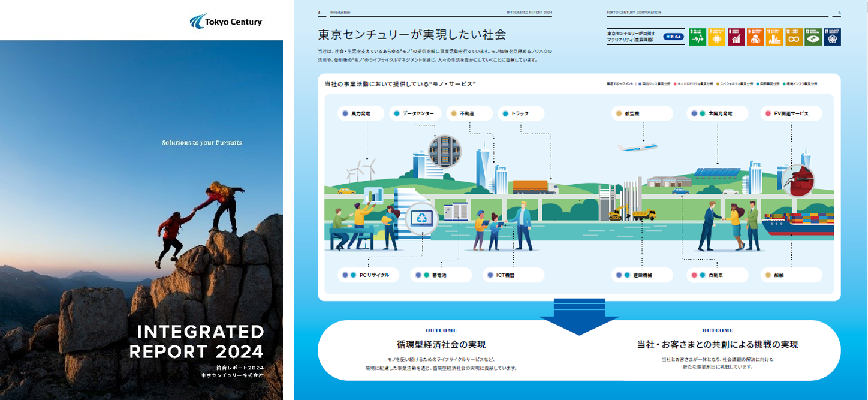Click the large blue downward arrow

click(578, 317)
